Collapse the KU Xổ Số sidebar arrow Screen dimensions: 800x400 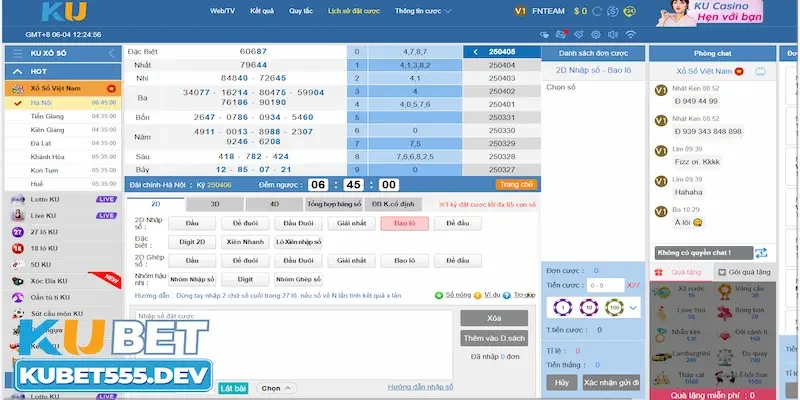112,54
